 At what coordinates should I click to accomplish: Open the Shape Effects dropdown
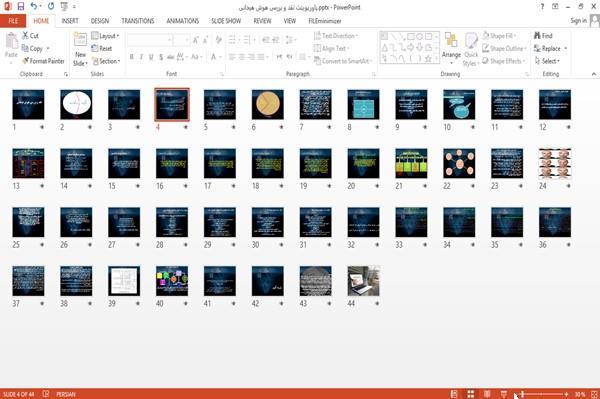[x=504, y=61]
